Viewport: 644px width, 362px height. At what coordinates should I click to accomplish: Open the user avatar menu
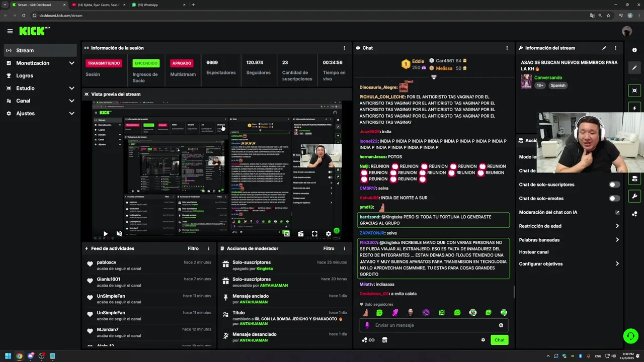click(627, 31)
